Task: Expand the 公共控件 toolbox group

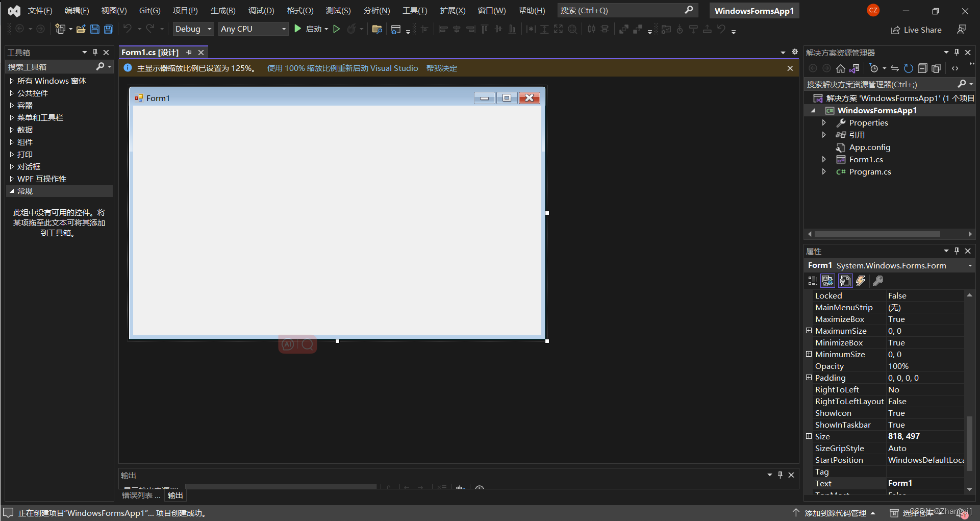Action: [12, 93]
